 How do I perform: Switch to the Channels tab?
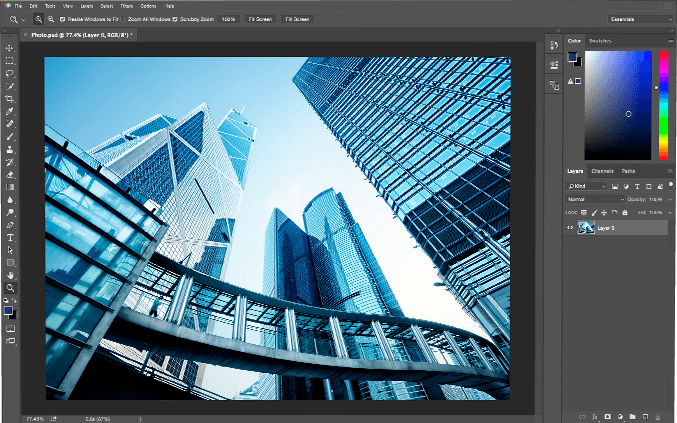pos(602,171)
